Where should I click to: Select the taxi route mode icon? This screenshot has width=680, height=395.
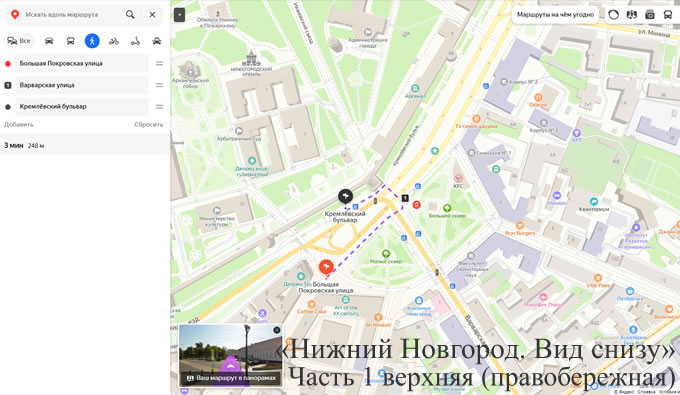157,41
